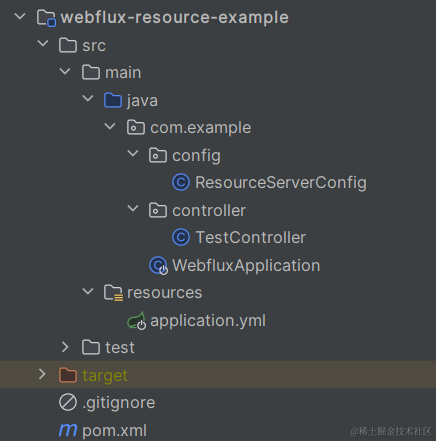Select the java row label
The height and width of the screenshot is (441, 436).
click(142, 101)
